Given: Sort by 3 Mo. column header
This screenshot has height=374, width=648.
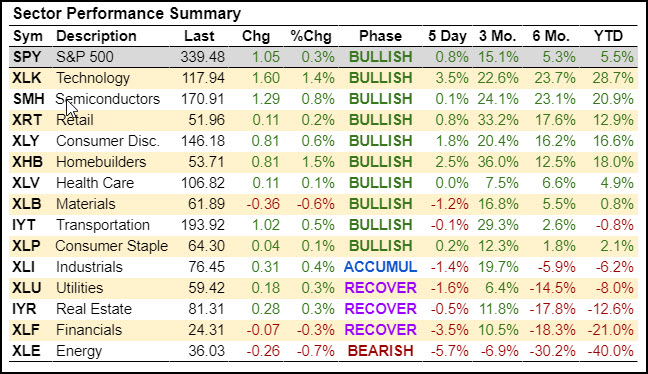Looking at the screenshot, I should click(498, 36).
